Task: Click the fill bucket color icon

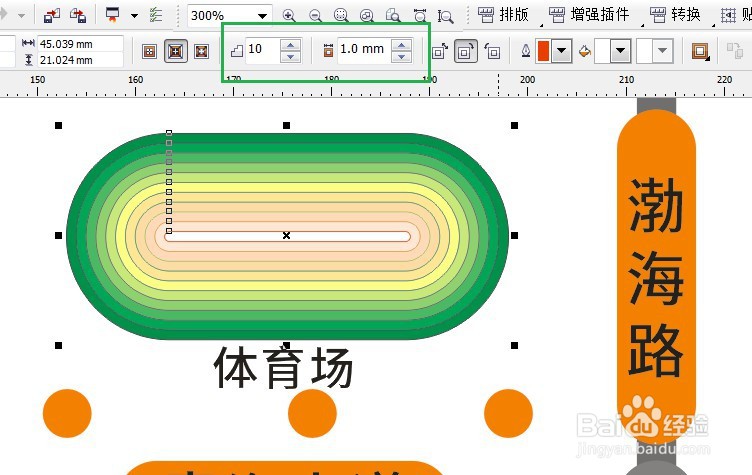Action: (585, 51)
